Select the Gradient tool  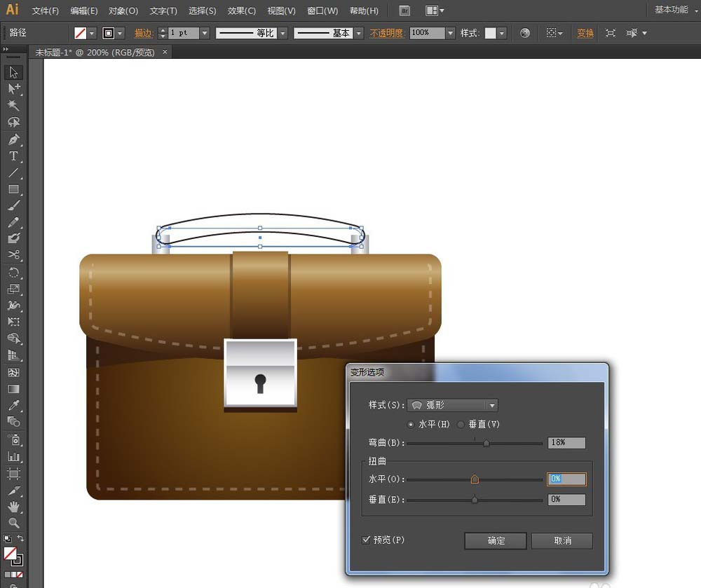coord(13,389)
